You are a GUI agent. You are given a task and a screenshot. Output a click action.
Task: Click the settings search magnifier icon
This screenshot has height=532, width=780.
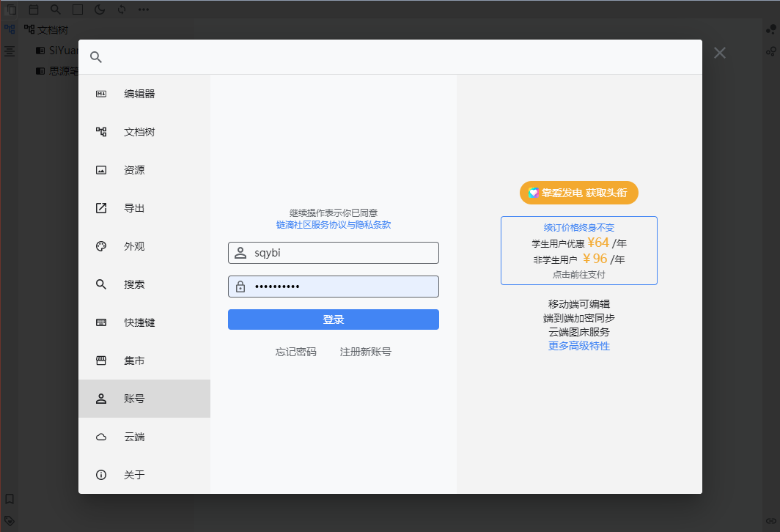click(x=96, y=57)
